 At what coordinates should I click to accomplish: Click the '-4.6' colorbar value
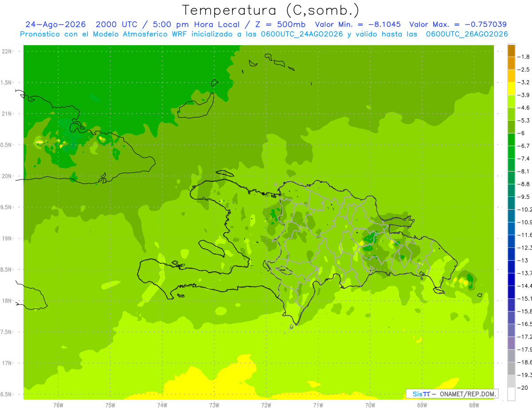(524, 108)
